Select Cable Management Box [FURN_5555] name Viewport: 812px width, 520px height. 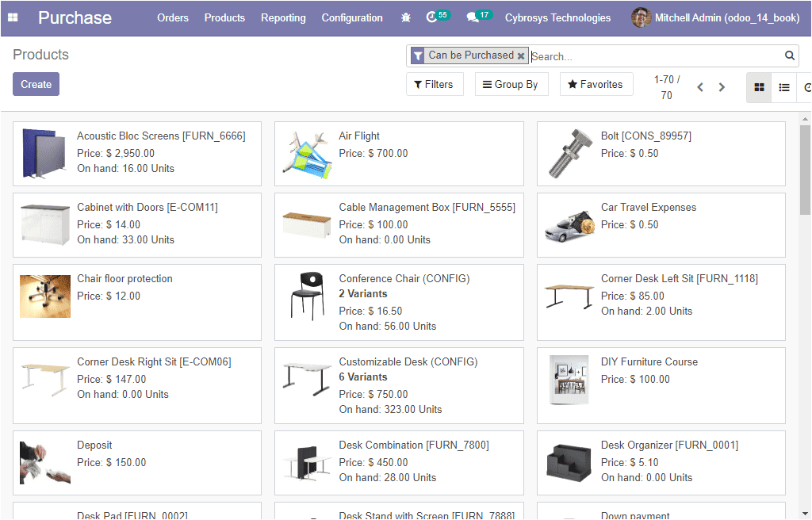(427, 207)
